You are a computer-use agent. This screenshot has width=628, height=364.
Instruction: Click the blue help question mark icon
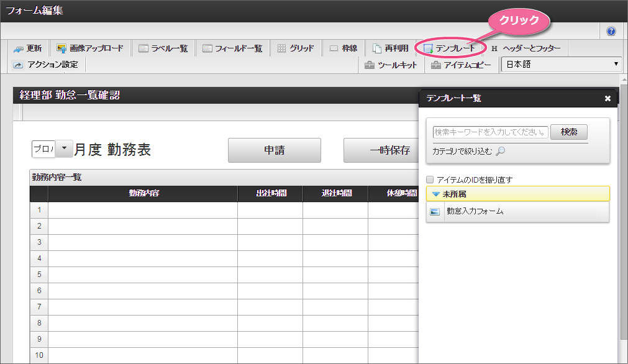coord(611,31)
